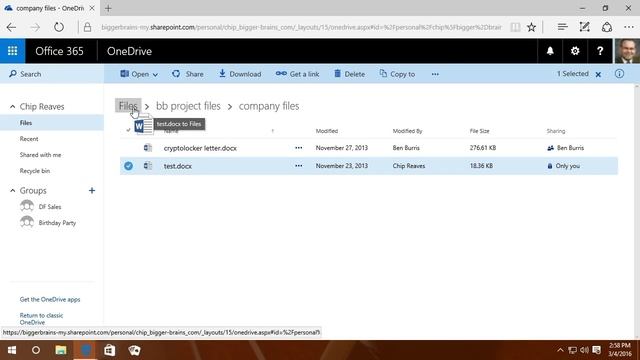The image size is (640, 360).
Task: Click the test.docx Word file icon
Action: pyautogui.click(x=148, y=166)
